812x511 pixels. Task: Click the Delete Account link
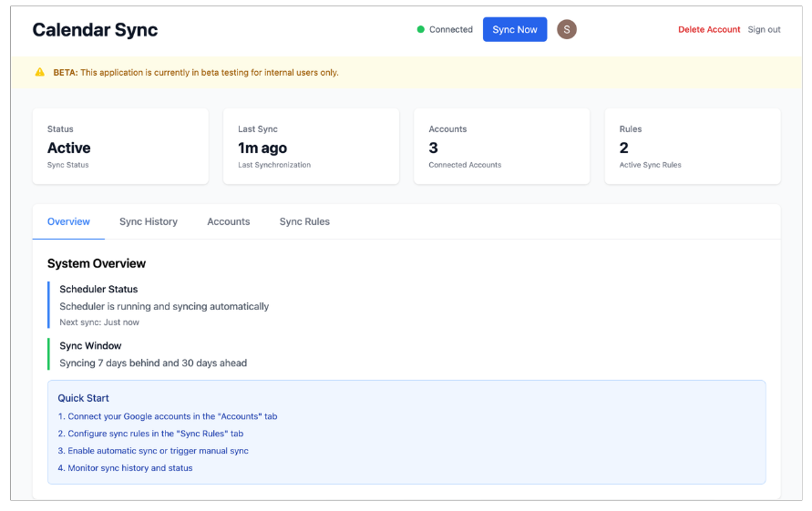[709, 29]
